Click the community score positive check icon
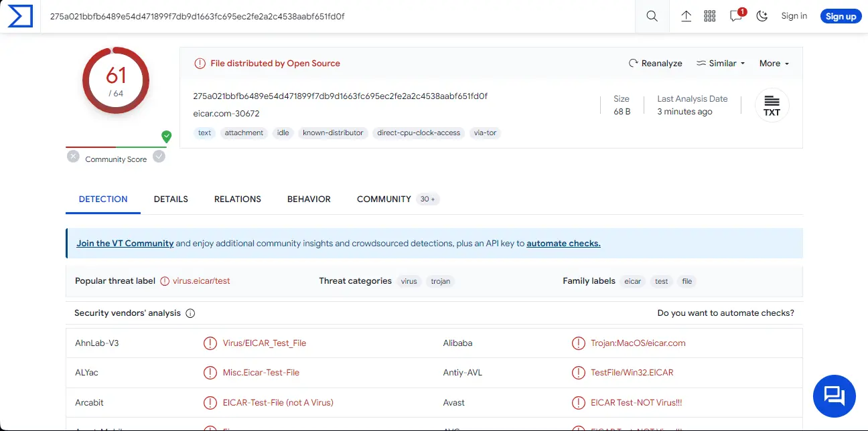 pyautogui.click(x=159, y=156)
